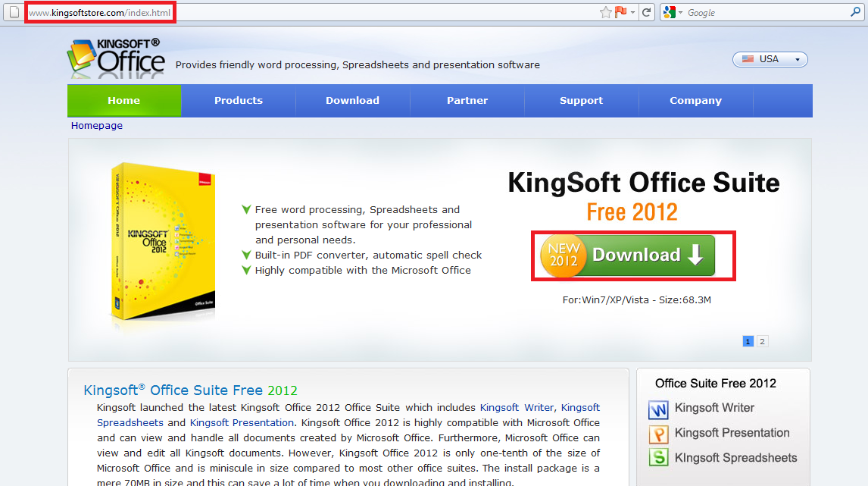Screen dimensions: 868x486
Task: Click the Kingsoft Spreadsheets link in paragraph
Action: (130, 423)
